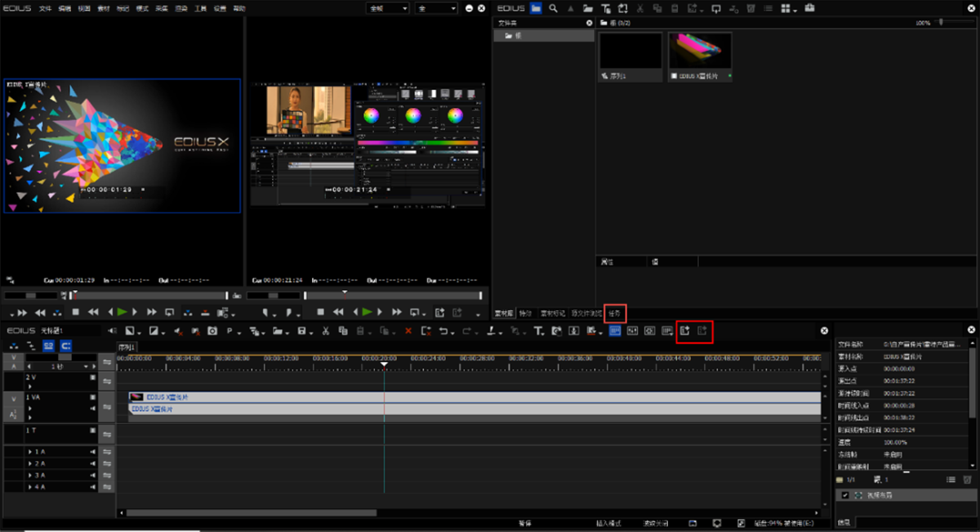Image resolution: width=980 pixels, height=532 pixels.
Task: Toggle audio mute speaker on the 1 A track
Action: point(93,452)
